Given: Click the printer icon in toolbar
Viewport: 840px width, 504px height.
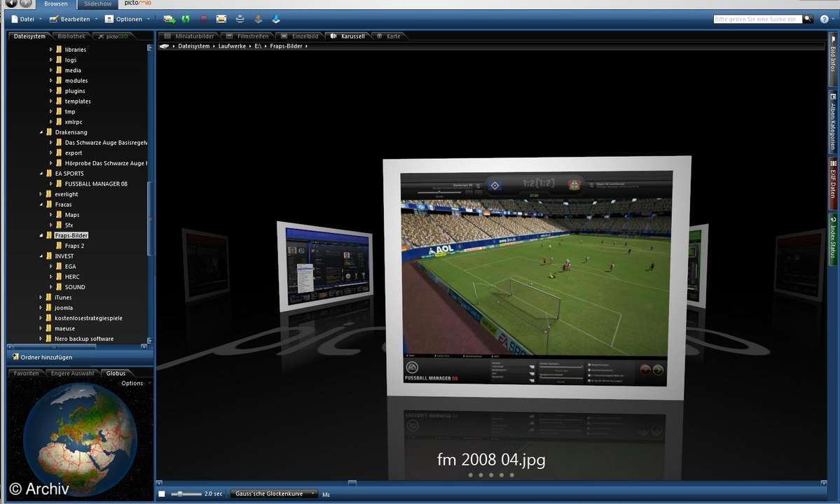Looking at the screenshot, I should (x=240, y=20).
